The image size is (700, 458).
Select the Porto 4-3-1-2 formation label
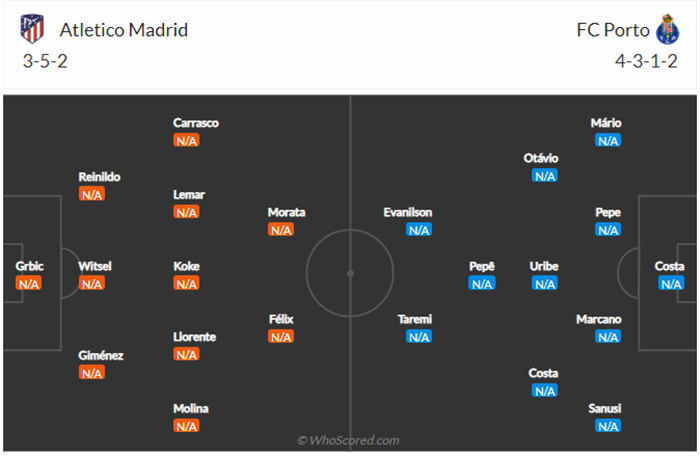coord(646,60)
